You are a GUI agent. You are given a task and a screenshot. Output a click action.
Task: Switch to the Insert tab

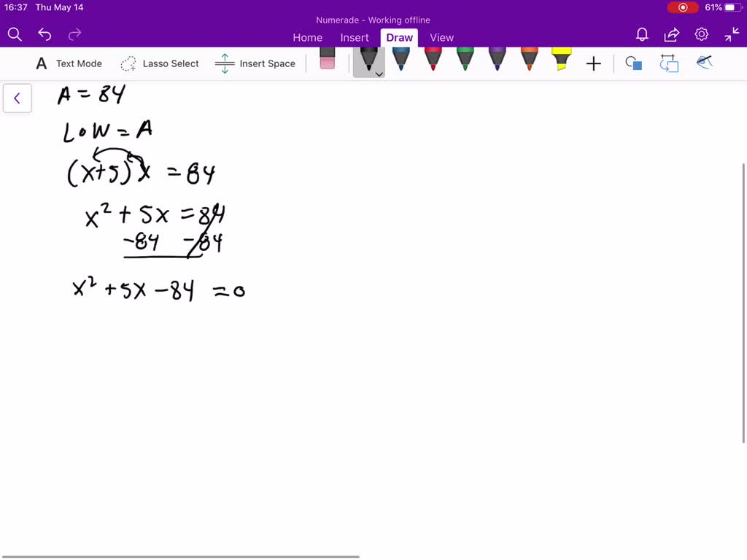pyautogui.click(x=355, y=38)
